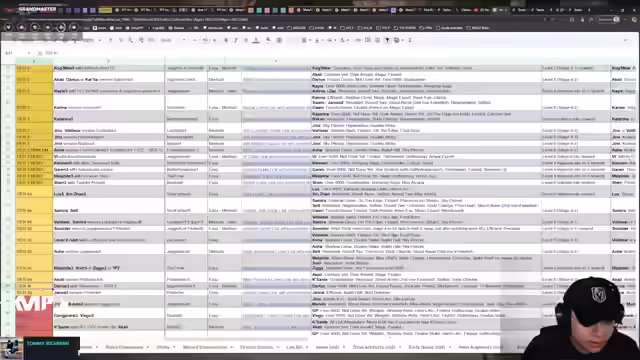Open the zoom percentage dropdown

[91, 40]
